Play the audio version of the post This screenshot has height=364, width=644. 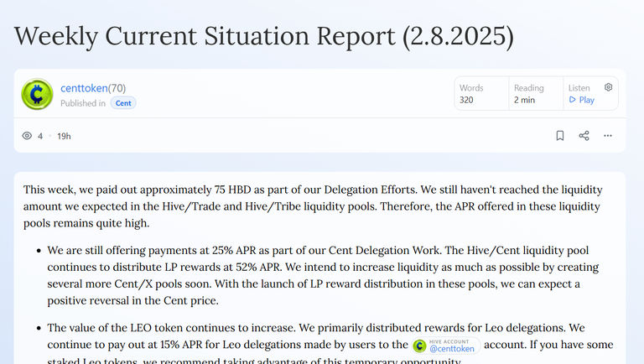(582, 100)
